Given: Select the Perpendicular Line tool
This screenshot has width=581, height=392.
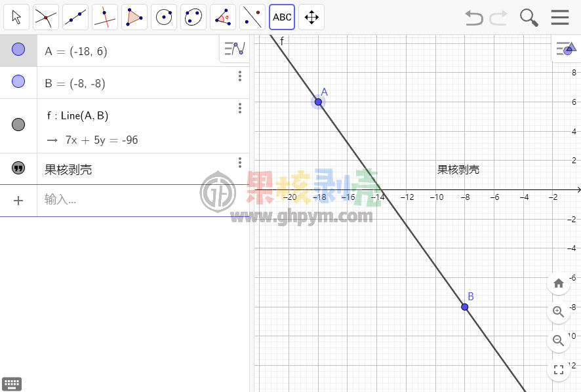Looking at the screenshot, I should 105,17.
